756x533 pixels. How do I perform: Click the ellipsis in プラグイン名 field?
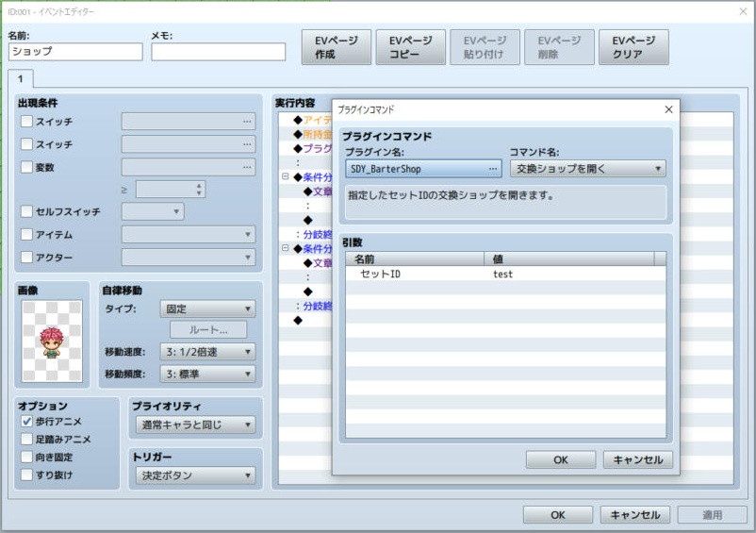click(493, 169)
